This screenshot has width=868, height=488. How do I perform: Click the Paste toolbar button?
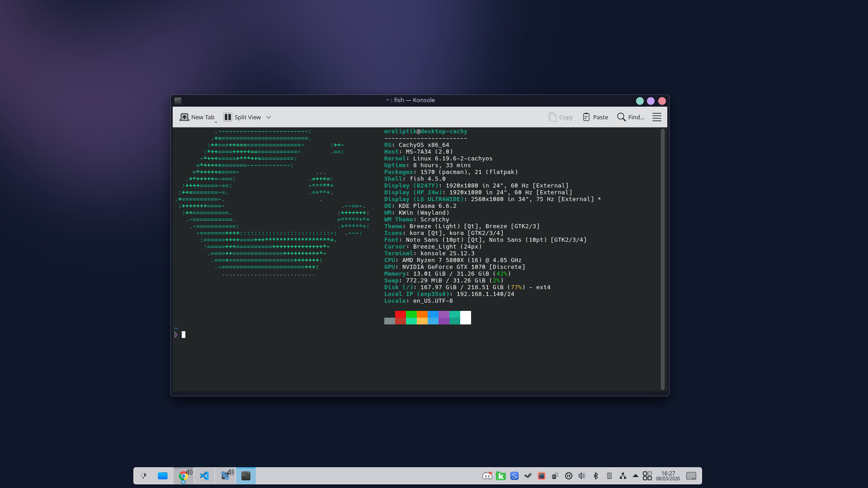595,117
